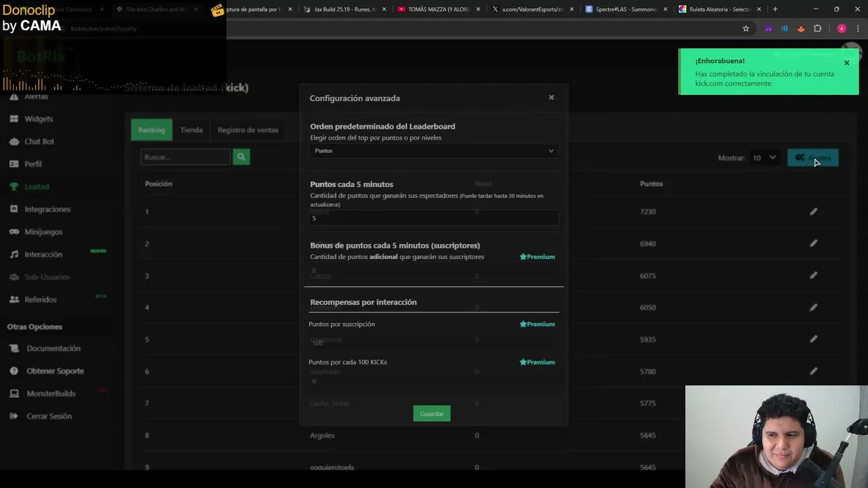The image size is (868, 488).
Task: Click the Puntos cada 5 minutos field
Action: pos(434,218)
